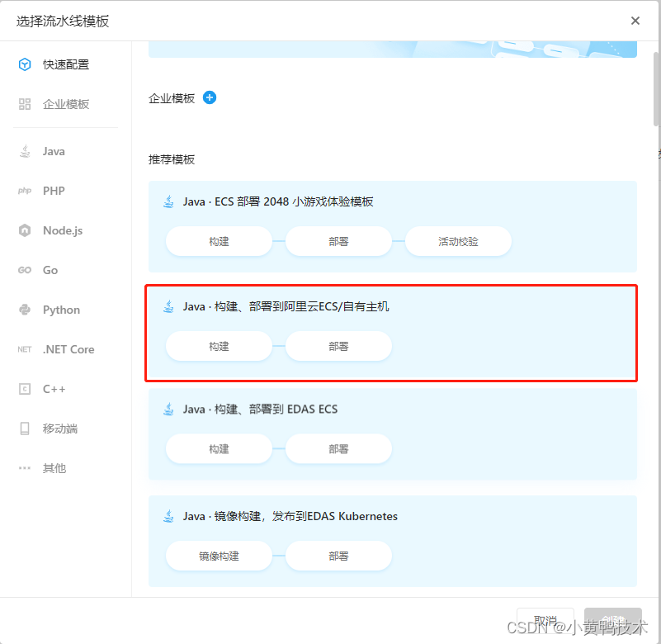661x644 pixels.
Task: Click Java icon on EDAS ECS template
Action: 168,409
